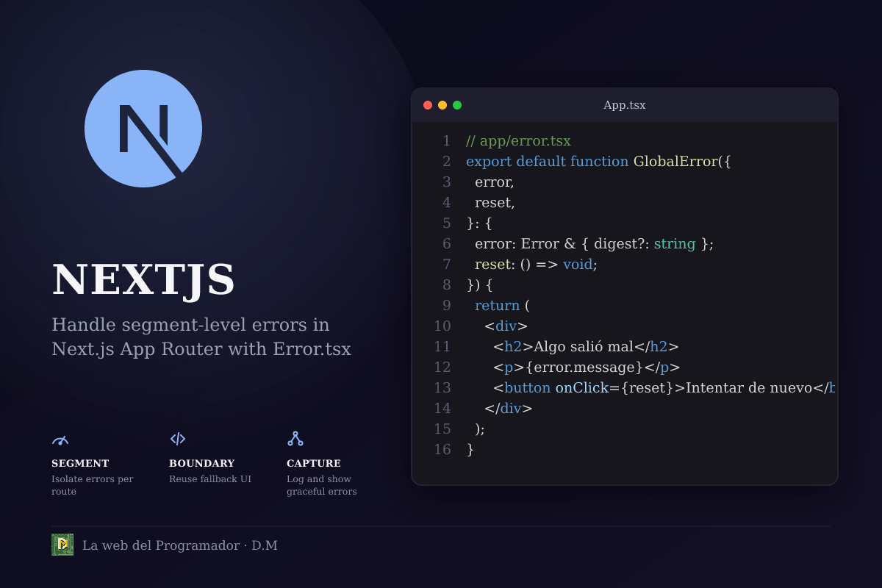Click the green maximize dot of code window

tap(457, 105)
